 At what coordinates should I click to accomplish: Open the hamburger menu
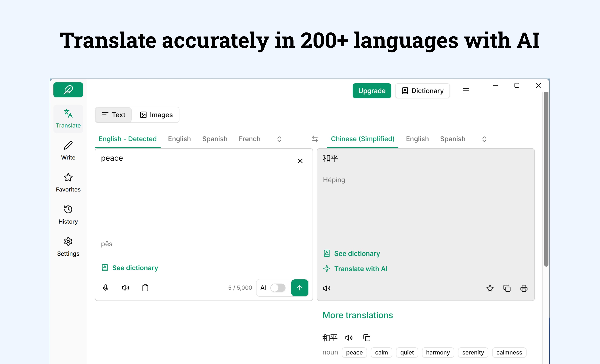coord(466,90)
